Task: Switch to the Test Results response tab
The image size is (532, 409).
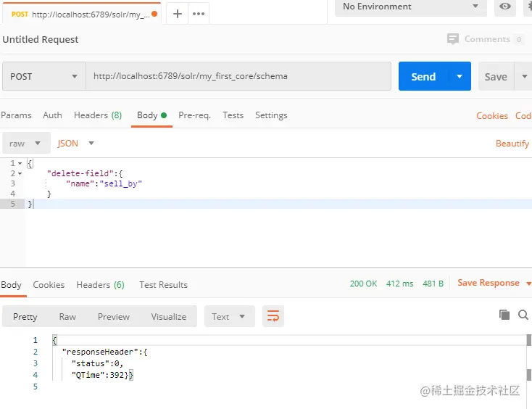Action: coord(163,285)
